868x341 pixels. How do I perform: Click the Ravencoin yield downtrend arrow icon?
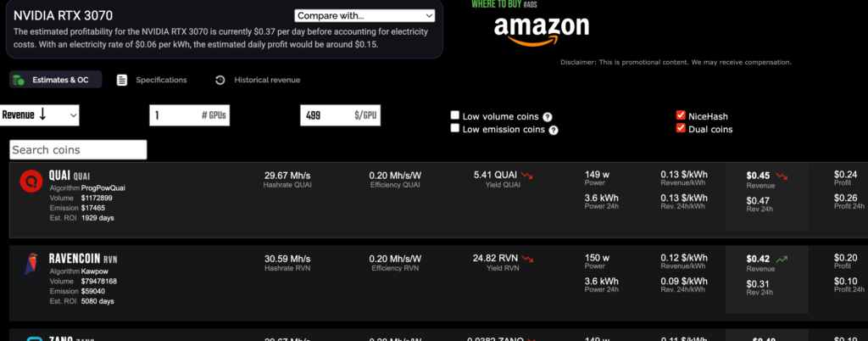pyautogui.click(x=527, y=258)
